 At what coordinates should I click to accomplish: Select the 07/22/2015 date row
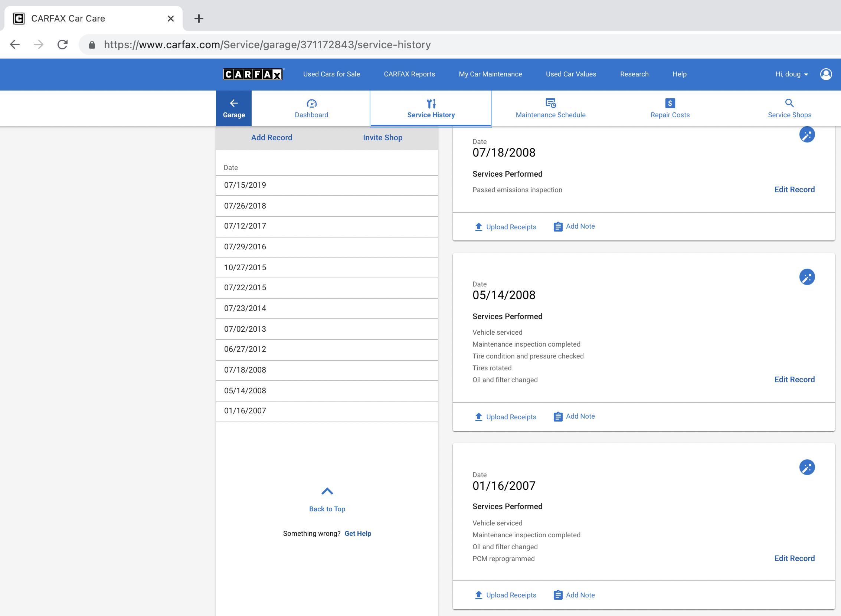tap(327, 288)
